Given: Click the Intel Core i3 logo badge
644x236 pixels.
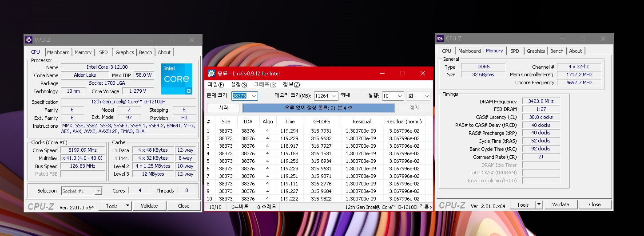Looking at the screenshot, I should tap(178, 79).
